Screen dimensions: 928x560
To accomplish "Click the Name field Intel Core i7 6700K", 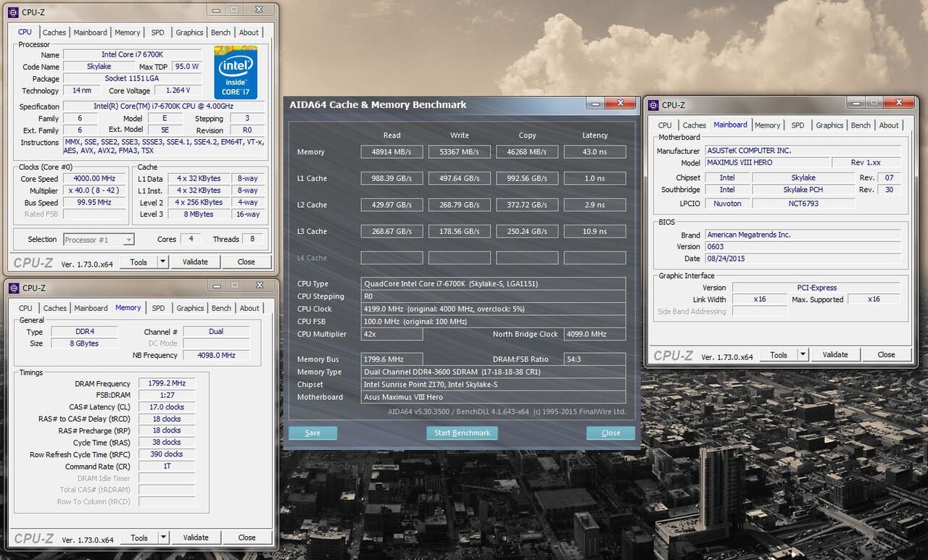I will 132,55.
